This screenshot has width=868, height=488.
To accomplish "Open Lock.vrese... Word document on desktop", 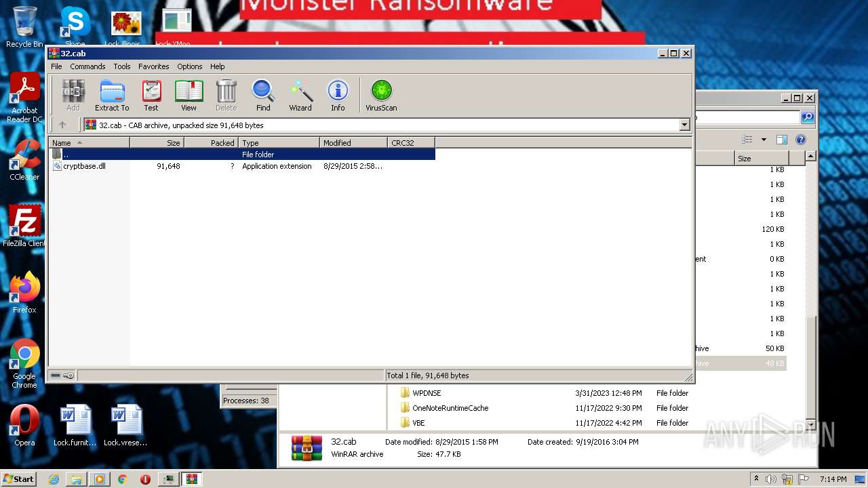I will [125, 426].
